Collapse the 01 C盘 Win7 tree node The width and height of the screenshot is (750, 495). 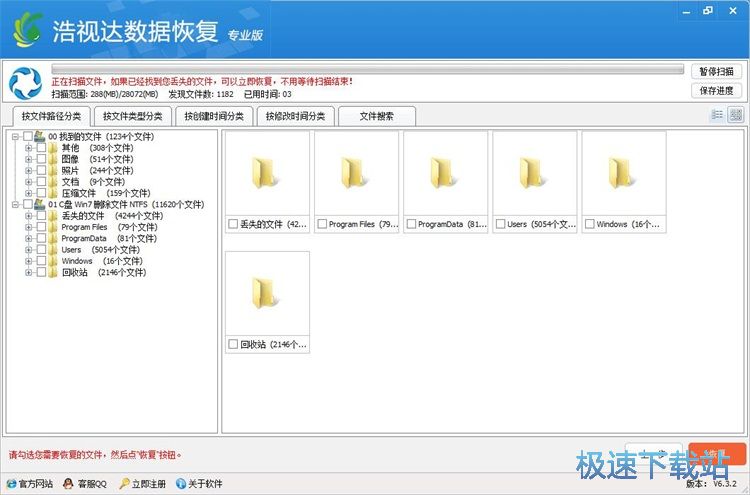click(x=15, y=204)
